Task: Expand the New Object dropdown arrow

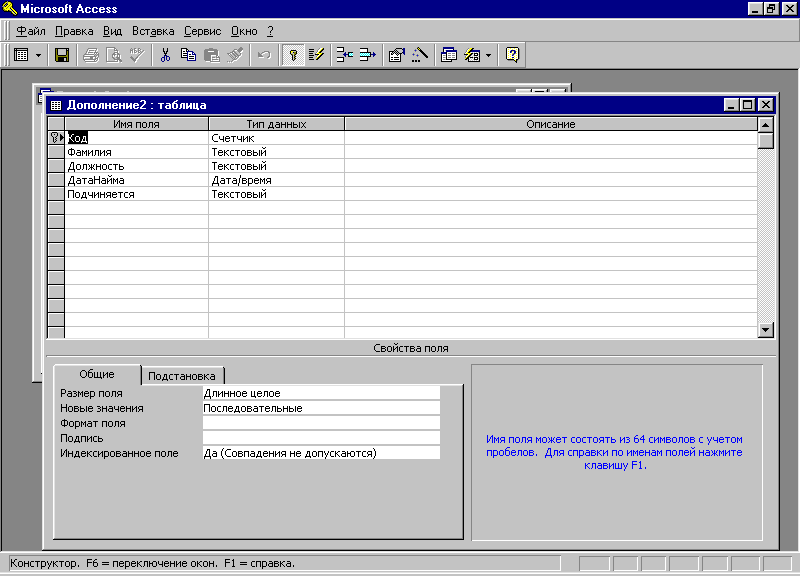Action: (488, 55)
